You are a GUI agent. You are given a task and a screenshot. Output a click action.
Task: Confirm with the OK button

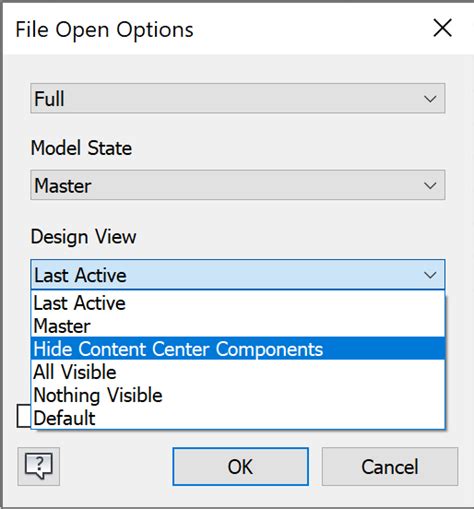[240, 466]
